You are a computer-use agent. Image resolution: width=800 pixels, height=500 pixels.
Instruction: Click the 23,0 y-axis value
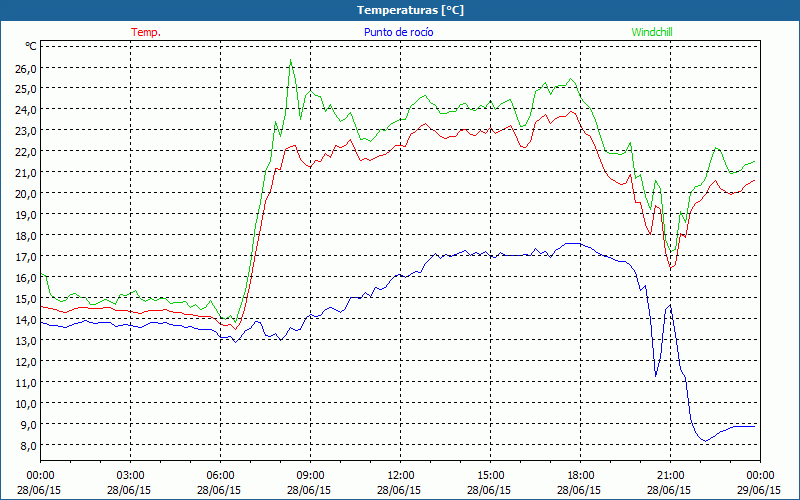pos(26,131)
